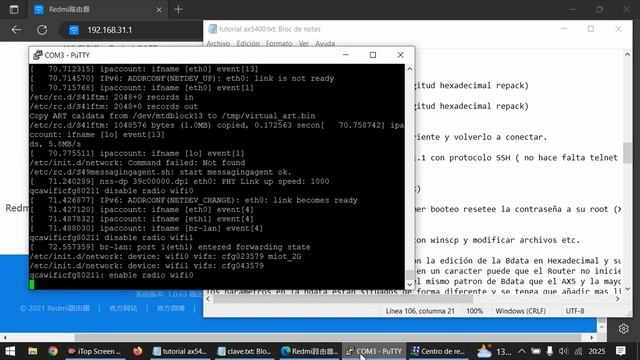Click the Notepad horizontal scrollbar thumb
The image size is (640, 360).
(x=343, y=299)
